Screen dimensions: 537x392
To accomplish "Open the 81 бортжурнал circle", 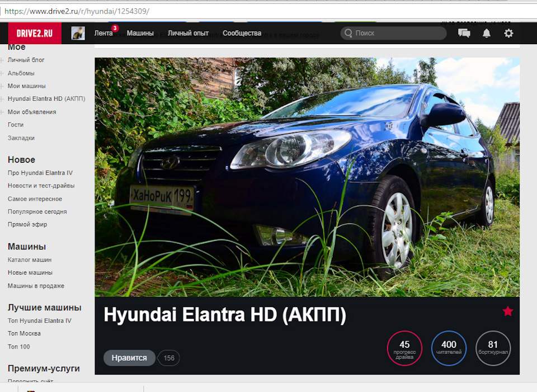I will 493,348.
